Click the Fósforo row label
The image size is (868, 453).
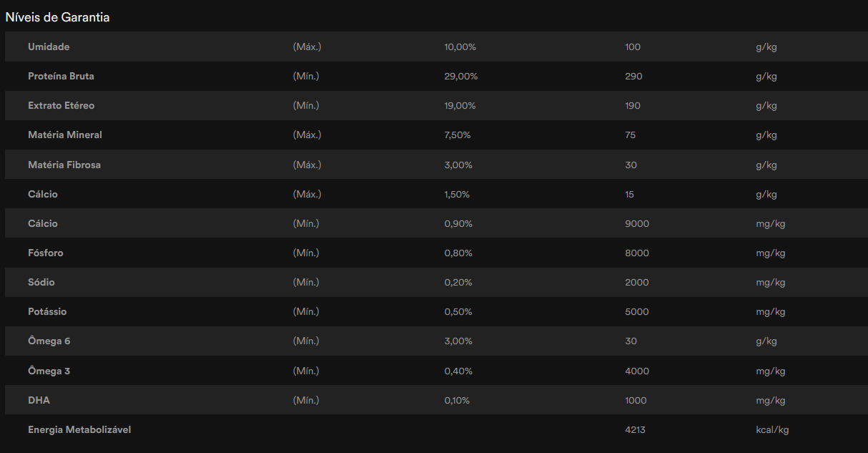(46, 253)
